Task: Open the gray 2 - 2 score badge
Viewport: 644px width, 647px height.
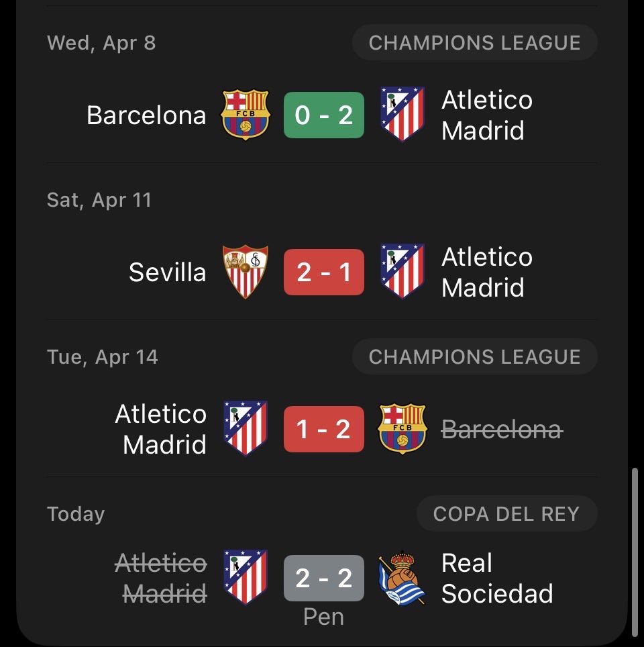Action: click(x=324, y=578)
